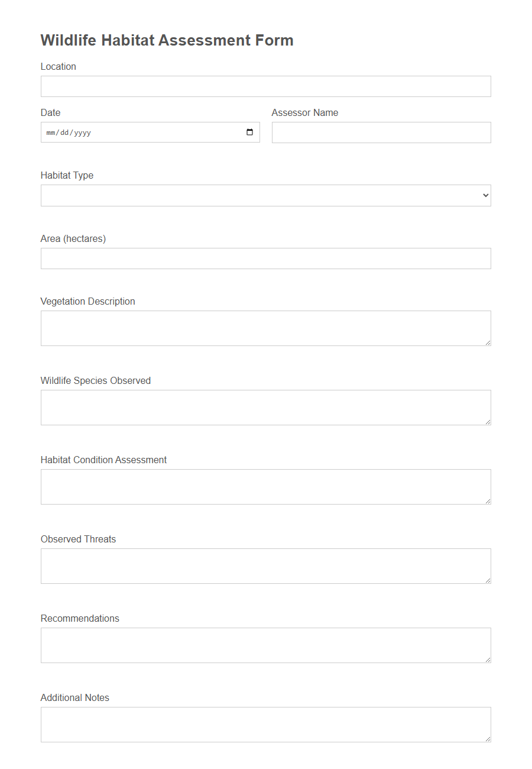Open the Habitat Type dropdown
This screenshot has width=532, height=769.
pyautogui.click(x=266, y=195)
